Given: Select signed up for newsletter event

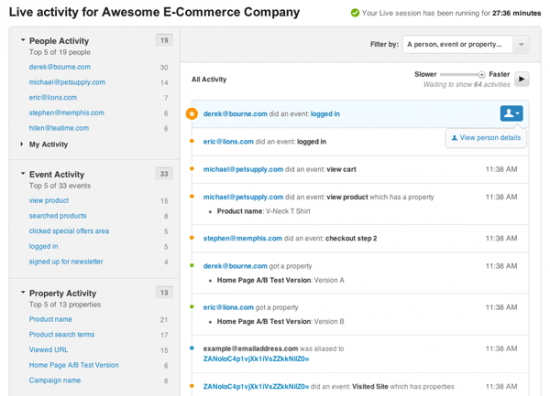Looking at the screenshot, I should point(66,262).
